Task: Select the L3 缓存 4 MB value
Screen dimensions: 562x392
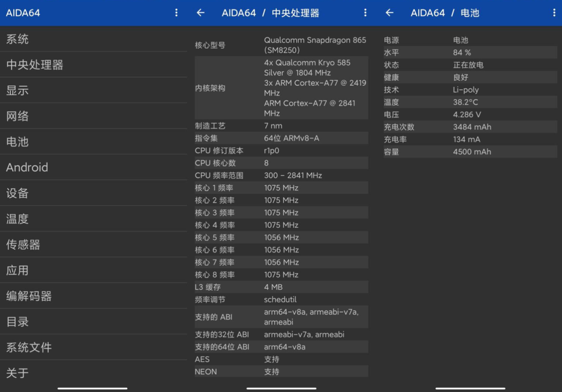Action: [273, 287]
